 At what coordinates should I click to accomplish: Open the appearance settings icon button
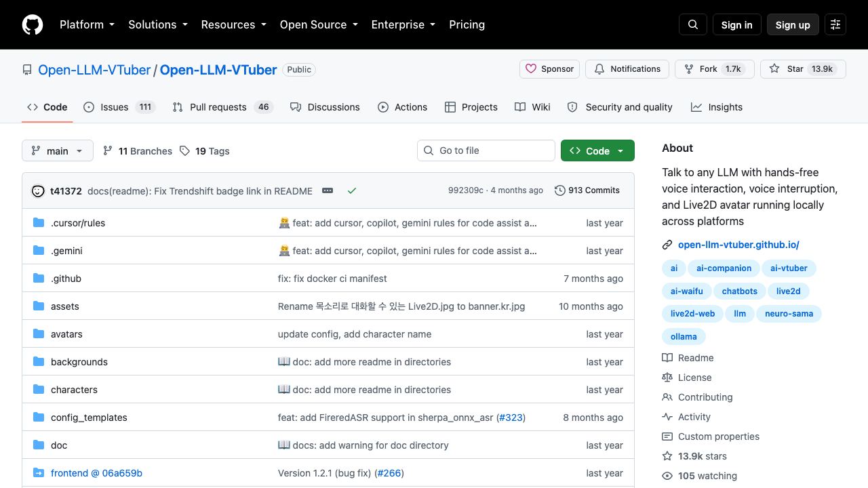(x=835, y=24)
